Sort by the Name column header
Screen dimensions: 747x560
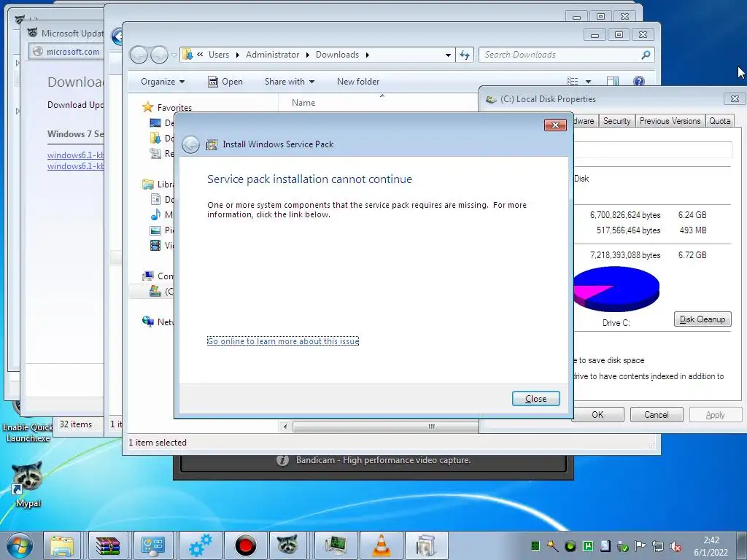click(x=303, y=102)
